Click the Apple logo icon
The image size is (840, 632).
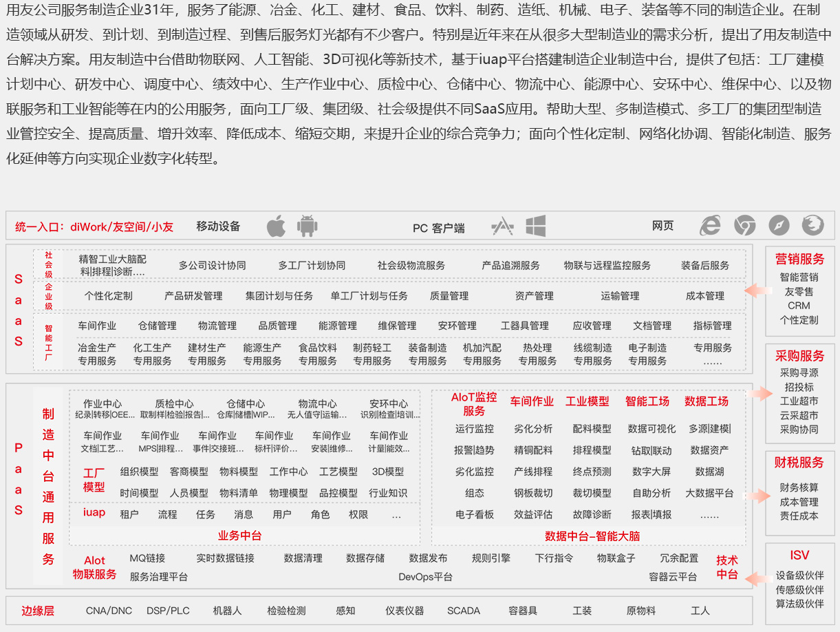click(x=276, y=226)
